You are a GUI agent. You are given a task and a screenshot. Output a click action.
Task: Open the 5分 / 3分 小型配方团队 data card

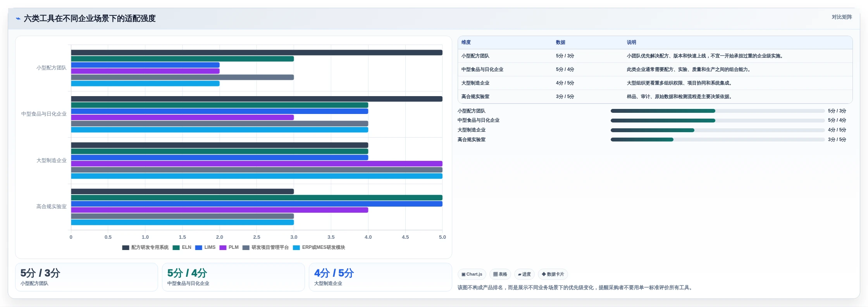pos(86,277)
